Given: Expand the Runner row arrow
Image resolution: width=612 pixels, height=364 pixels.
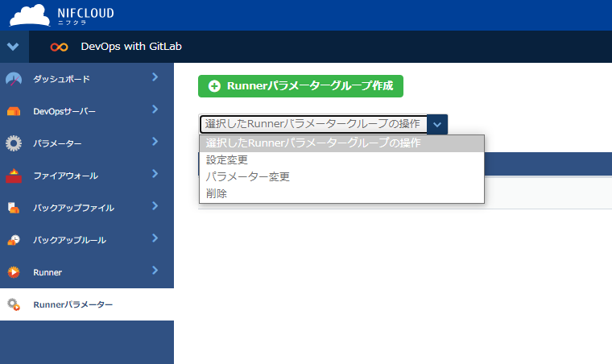Looking at the screenshot, I should [155, 270].
